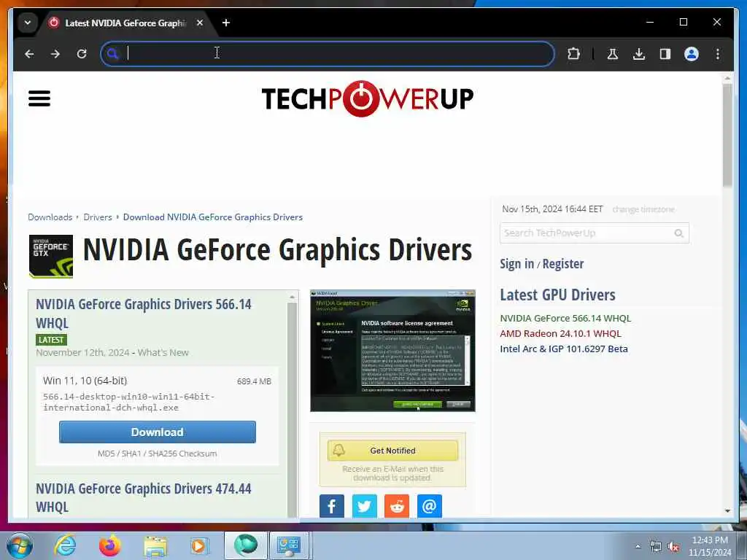Click the TechPowerUp logo
The height and width of the screenshot is (560, 747).
368,98
